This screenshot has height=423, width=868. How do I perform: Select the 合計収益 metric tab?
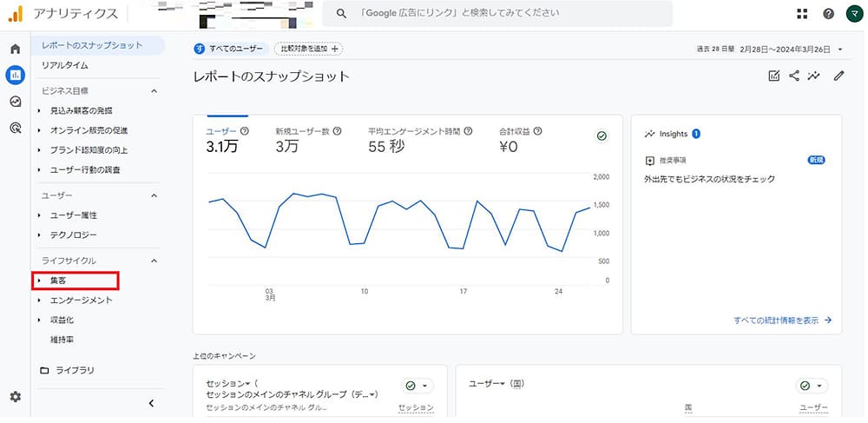(520, 141)
